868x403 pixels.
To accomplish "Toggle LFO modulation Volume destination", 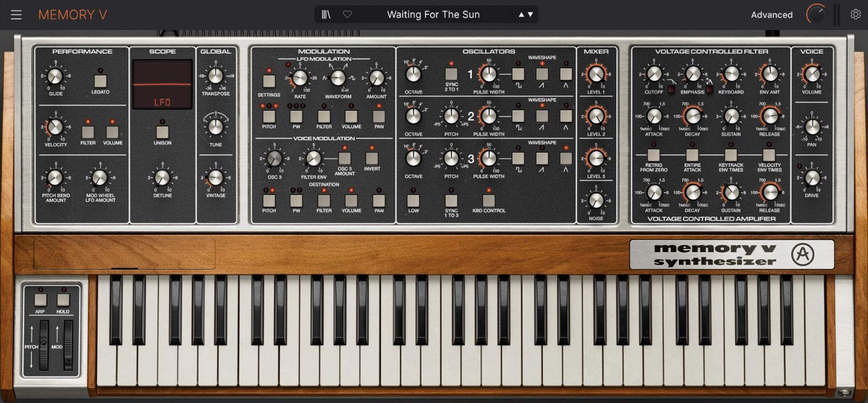I will tap(351, 116).
